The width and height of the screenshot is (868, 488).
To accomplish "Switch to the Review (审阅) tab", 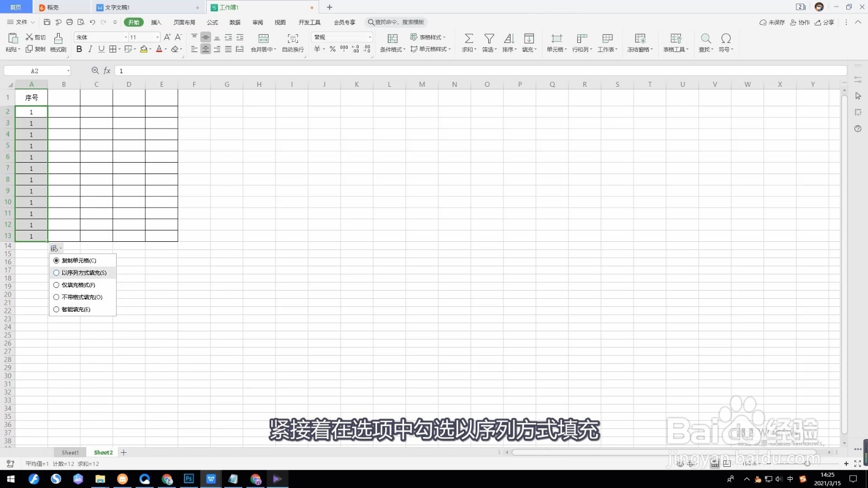I will tap(258, 22).
